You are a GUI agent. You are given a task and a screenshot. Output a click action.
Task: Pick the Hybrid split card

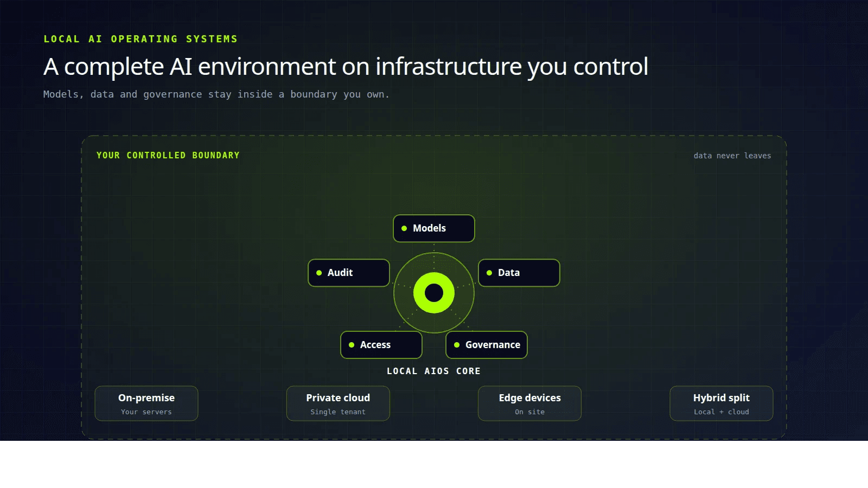pos(722,403)
